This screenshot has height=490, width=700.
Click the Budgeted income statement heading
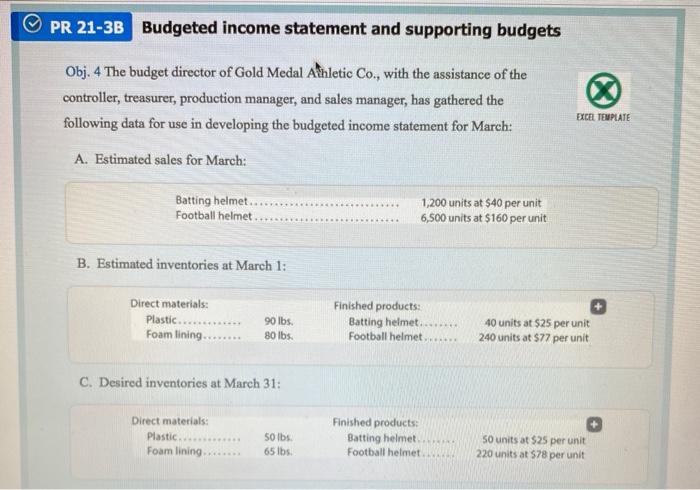click(351, 29)
